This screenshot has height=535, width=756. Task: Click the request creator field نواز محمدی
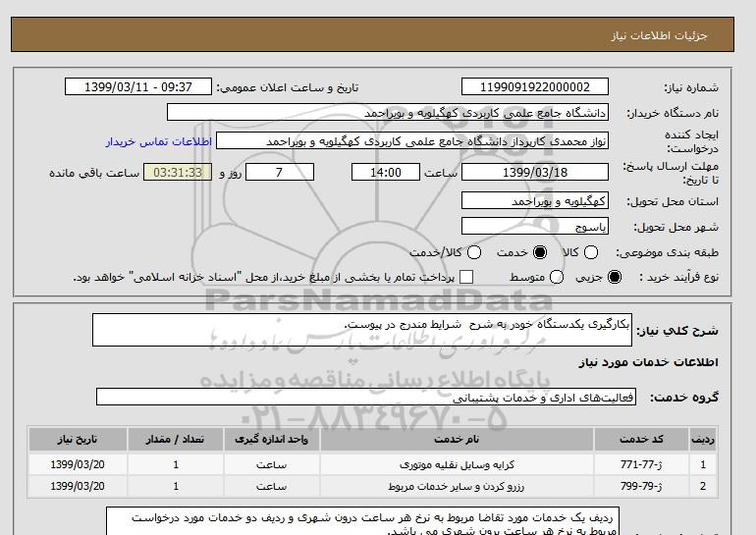coord(412,141)
